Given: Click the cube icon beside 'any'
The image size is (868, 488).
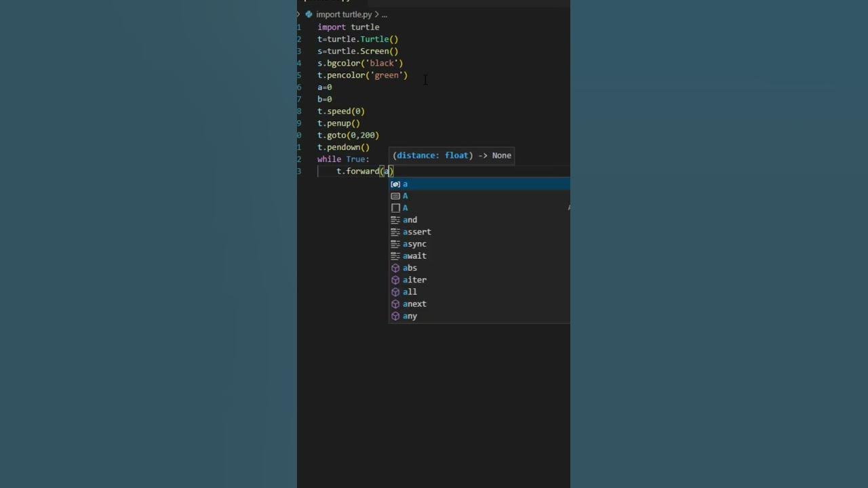Looking at the screenshot, I should click(395, 316).
